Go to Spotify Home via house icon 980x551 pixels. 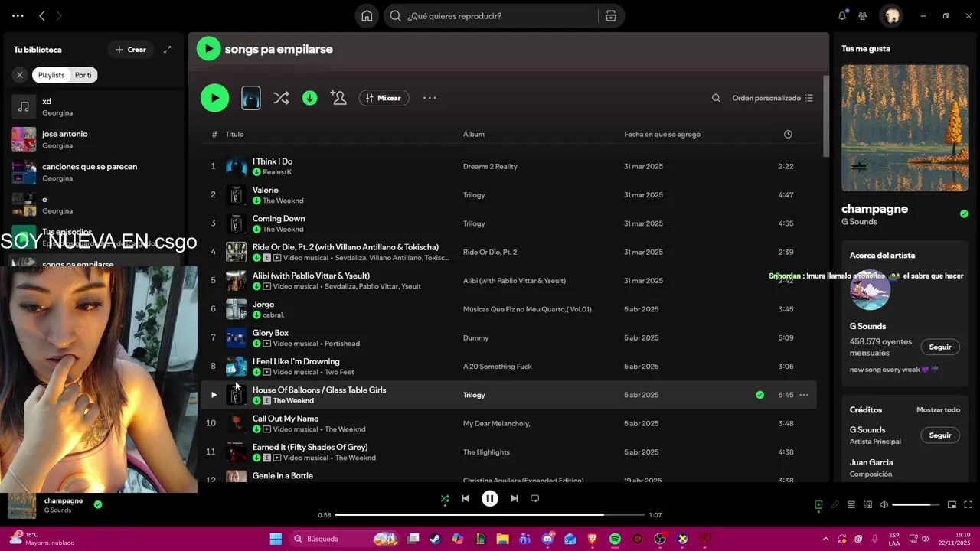coord(367,16)
